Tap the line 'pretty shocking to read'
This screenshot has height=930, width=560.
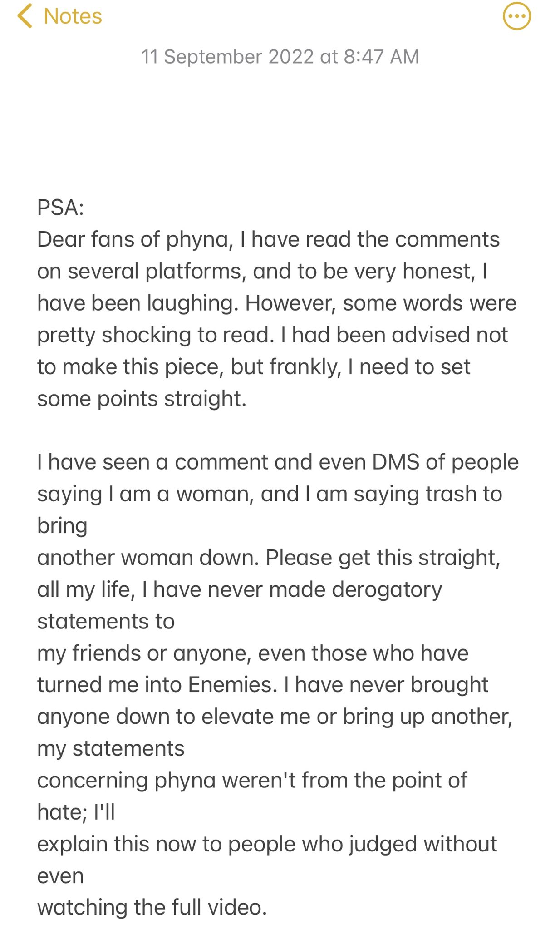[x=272, y=335]
